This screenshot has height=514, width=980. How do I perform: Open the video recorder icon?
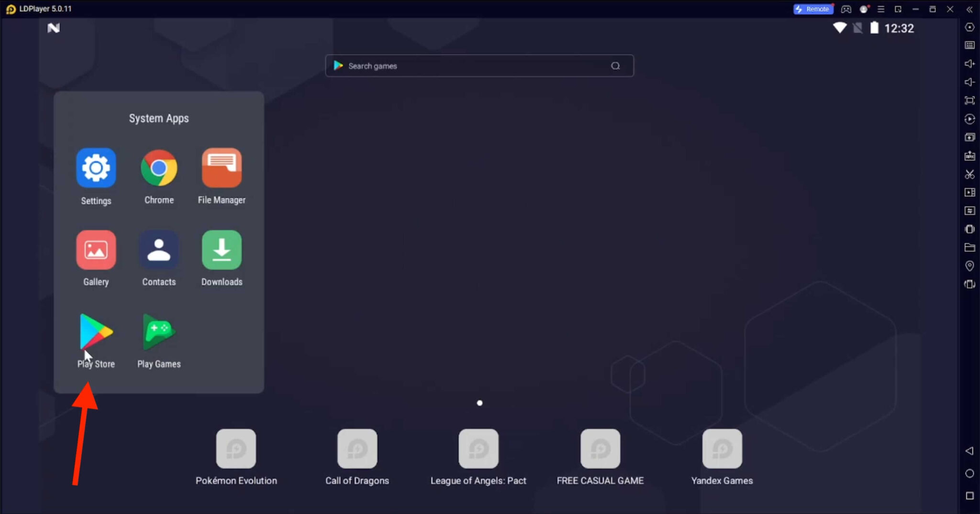(x=969, y=192)
